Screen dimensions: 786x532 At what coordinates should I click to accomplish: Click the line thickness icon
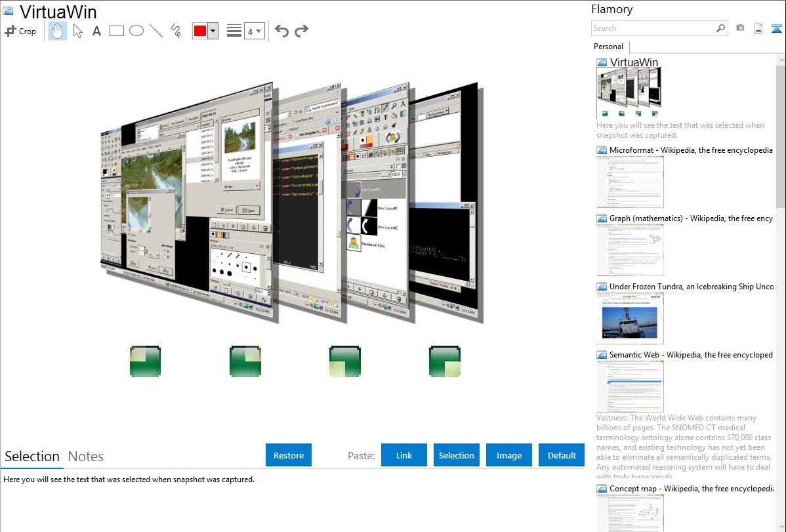[234, 31]
